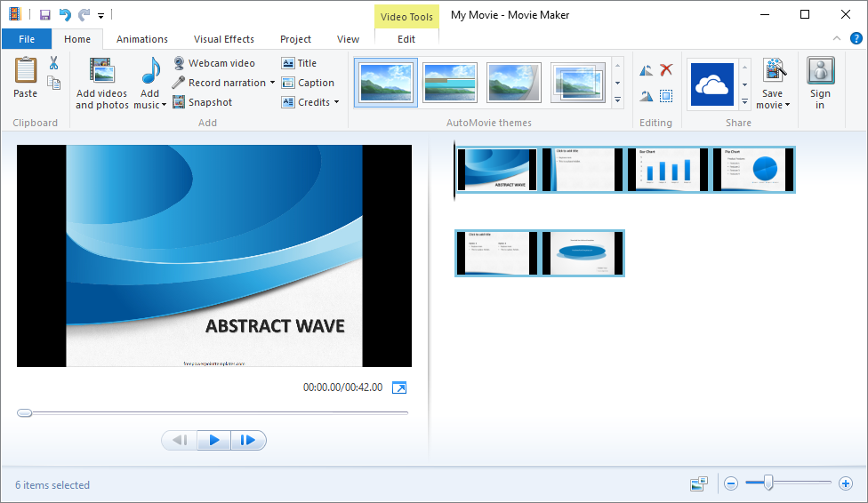The image size is (868, 503).
Task: Click the preview seek bar handle
Action: click(x=24, y=413)
